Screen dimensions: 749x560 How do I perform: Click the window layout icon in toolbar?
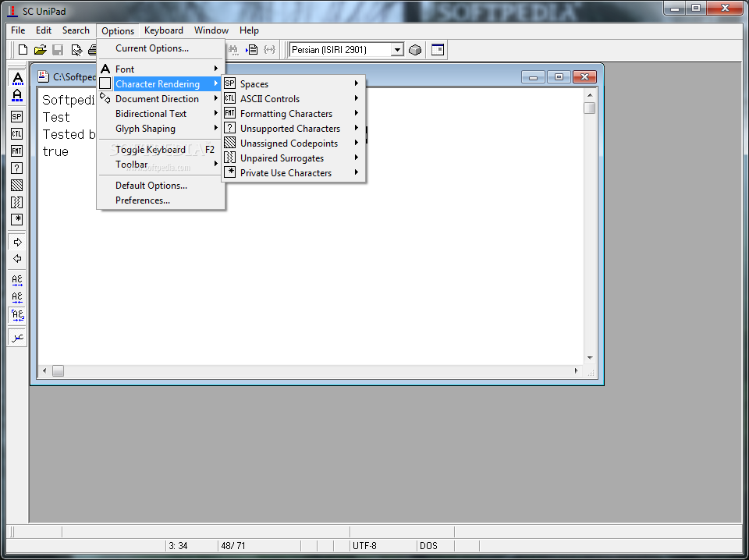(438, 50)
